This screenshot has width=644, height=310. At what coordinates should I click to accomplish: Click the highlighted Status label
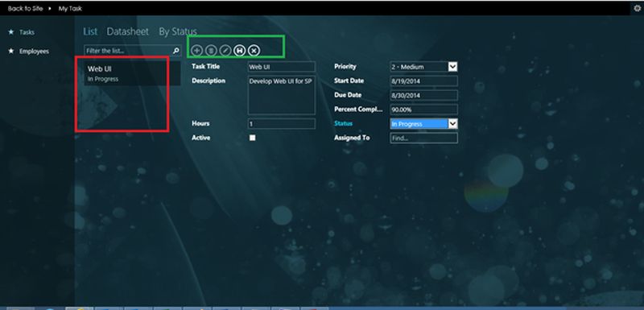344,123
